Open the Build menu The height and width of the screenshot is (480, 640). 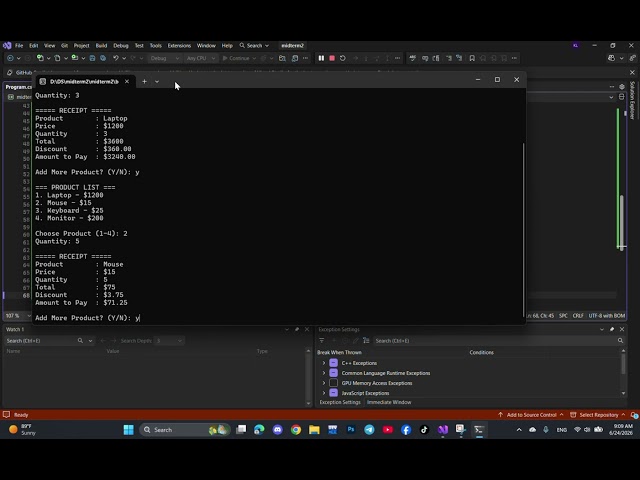click(101, 46)
